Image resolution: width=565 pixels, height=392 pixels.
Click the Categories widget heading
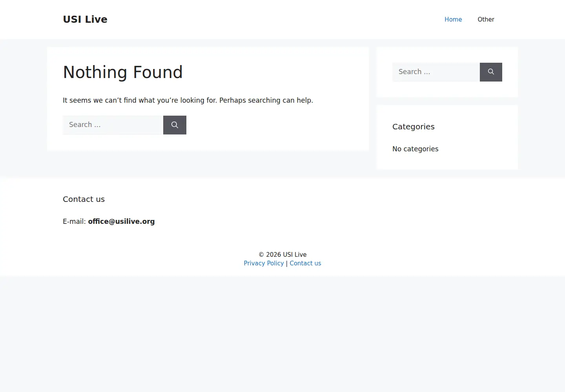coord(414,127)
